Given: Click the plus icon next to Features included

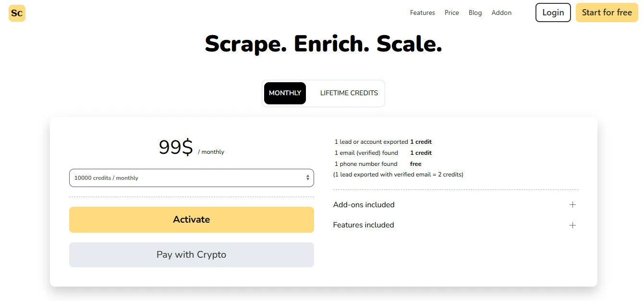Looking at the screenshot, I should tap(572, 225).
